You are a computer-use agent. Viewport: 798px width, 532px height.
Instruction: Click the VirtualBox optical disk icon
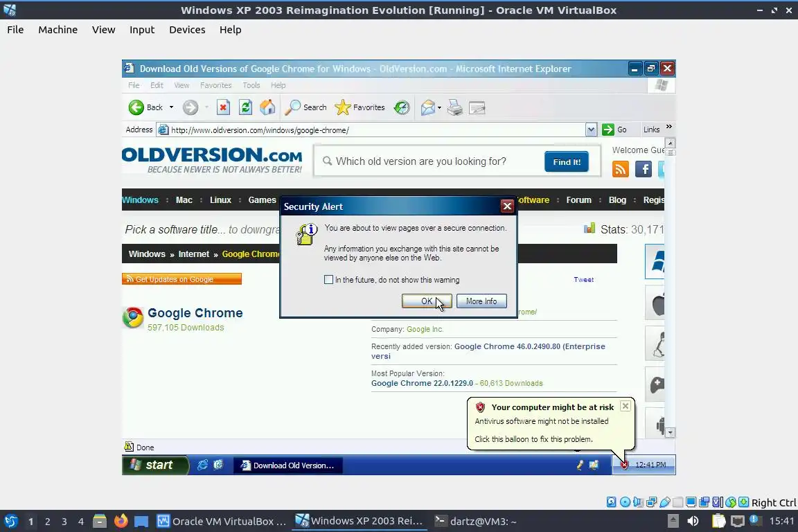625,502
